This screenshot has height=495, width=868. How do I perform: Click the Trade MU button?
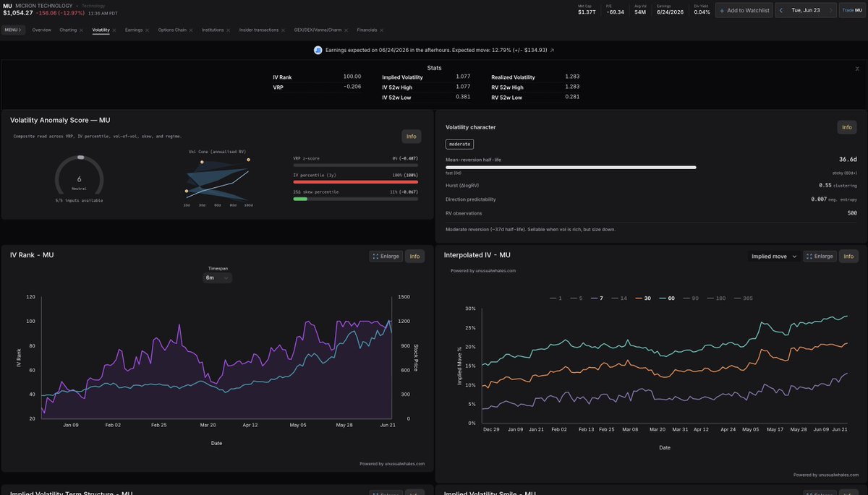click(x=853, y=10)
